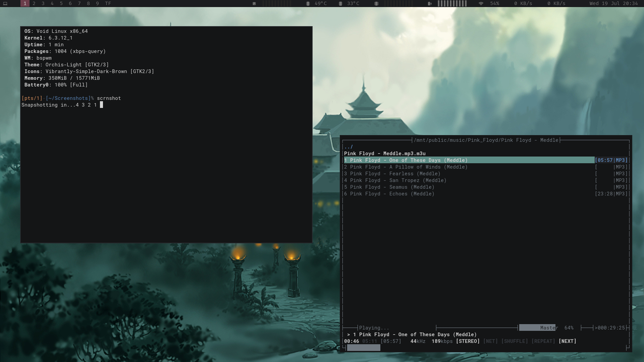Select track 5 Seamus (Meddle)
Screen dimensions: 644x362
[x=389, y=187]
